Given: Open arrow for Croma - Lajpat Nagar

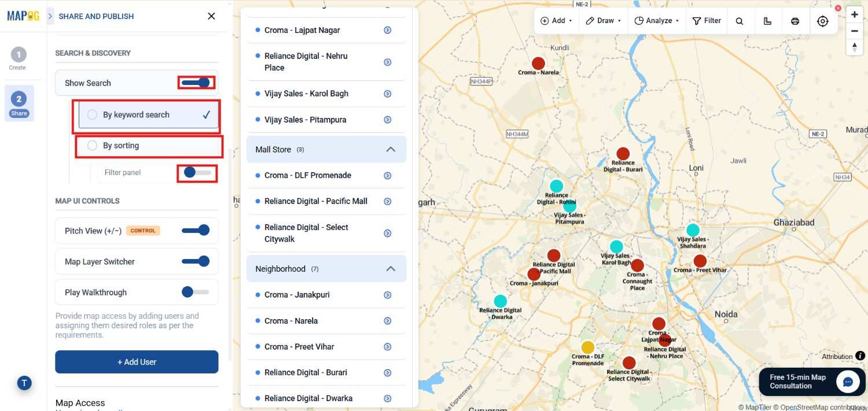Looking at the screenshot, I should [x=388, y=30].
